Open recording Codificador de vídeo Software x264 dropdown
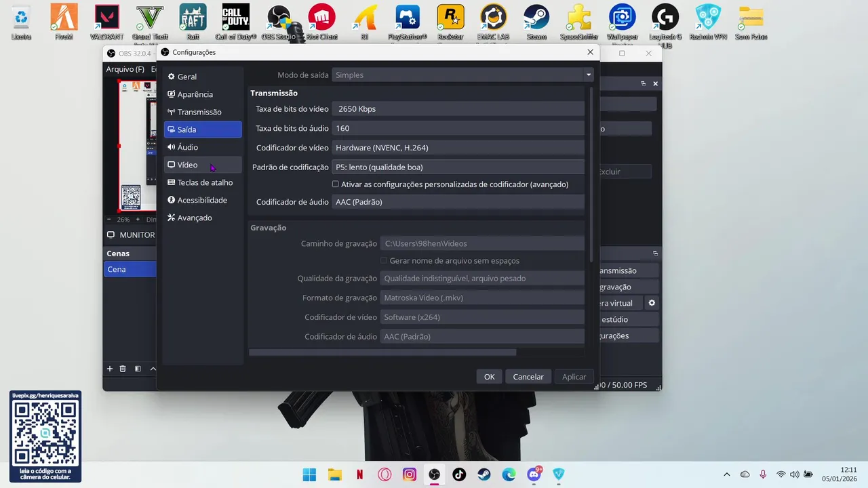Image resolution: width=868 pixels, height=488 pixels. [x=482, y=317]
